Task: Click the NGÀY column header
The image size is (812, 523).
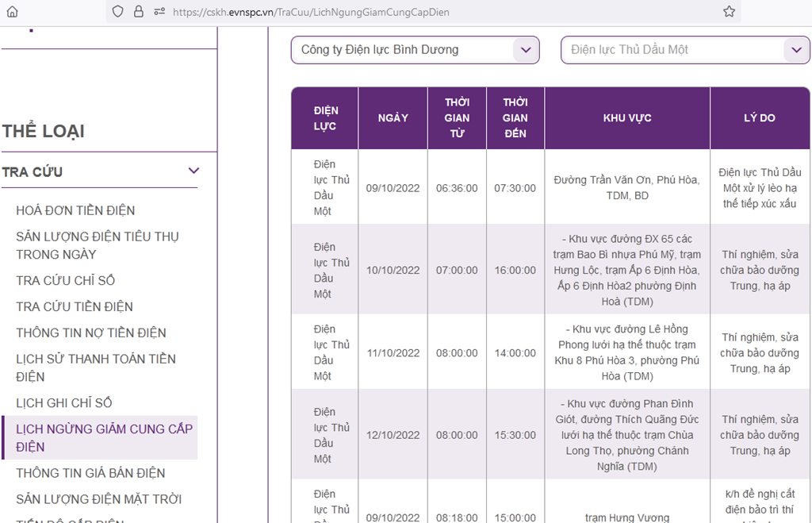Action: [393, 118]
